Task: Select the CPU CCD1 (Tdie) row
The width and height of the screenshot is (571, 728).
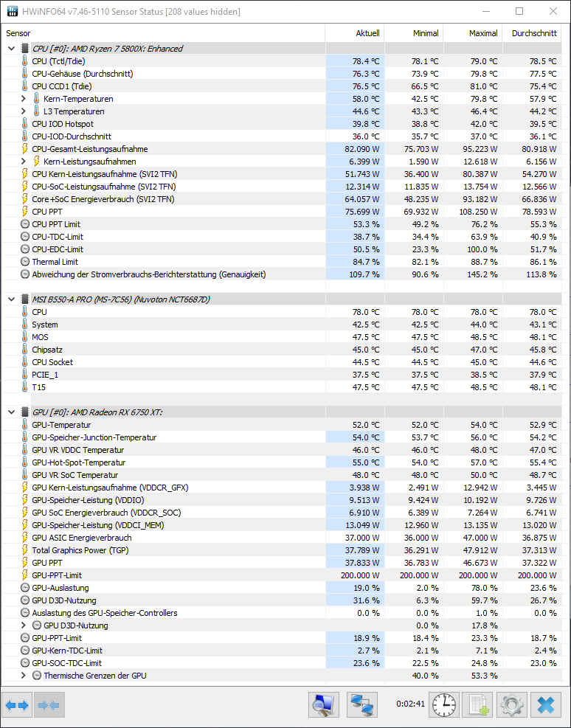Action: pyautogui.click(x=281, y=86)
